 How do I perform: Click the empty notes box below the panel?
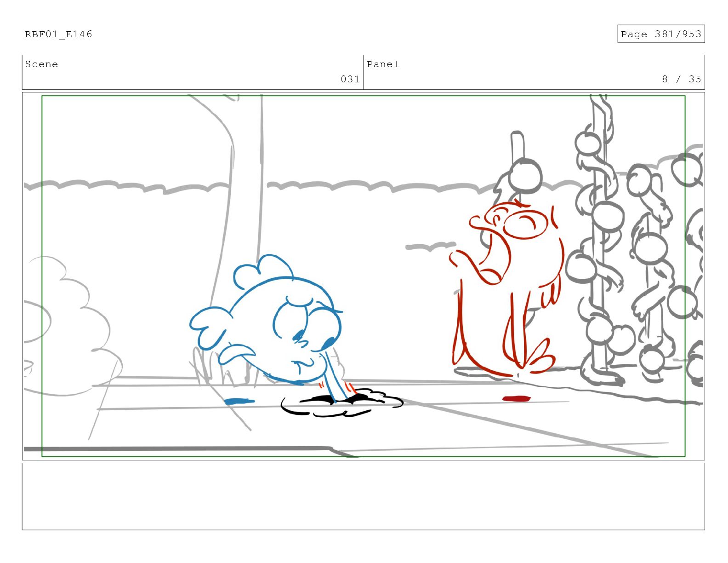coord(363,496)
